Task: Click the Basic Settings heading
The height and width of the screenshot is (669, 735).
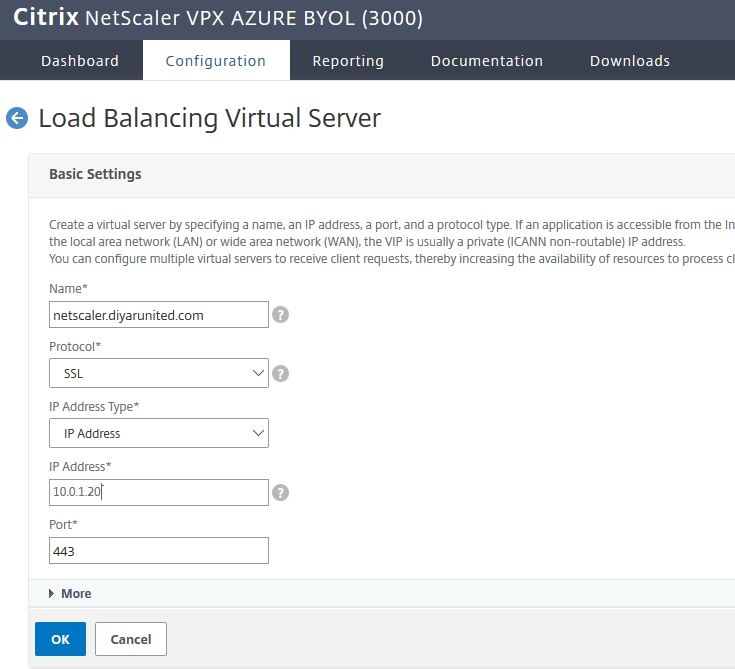Action: click(95, 174)
